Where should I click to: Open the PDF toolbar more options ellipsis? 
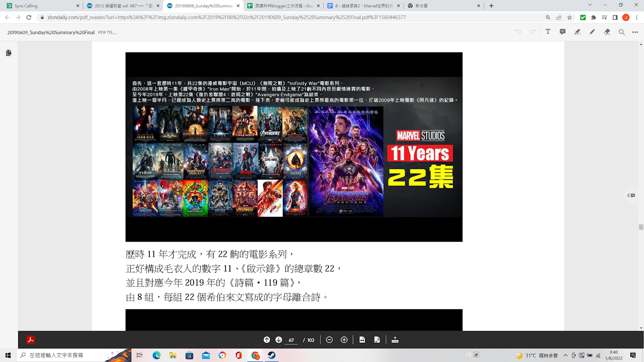click(x=635, y=32)
